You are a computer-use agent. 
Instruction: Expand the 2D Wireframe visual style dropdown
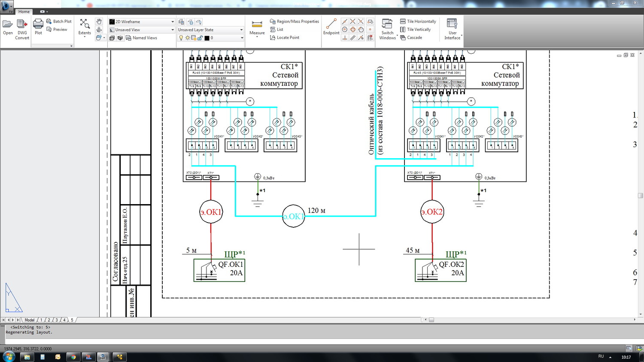[173, 22]
